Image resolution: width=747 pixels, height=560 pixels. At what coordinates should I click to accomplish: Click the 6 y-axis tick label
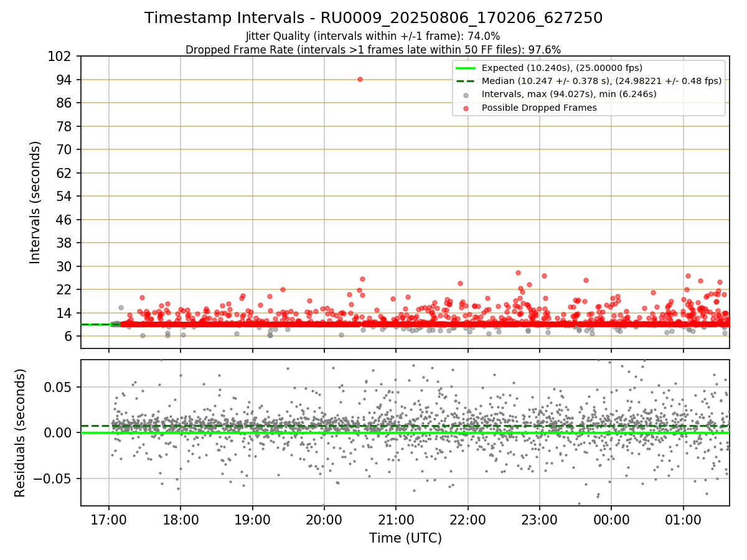69,337
